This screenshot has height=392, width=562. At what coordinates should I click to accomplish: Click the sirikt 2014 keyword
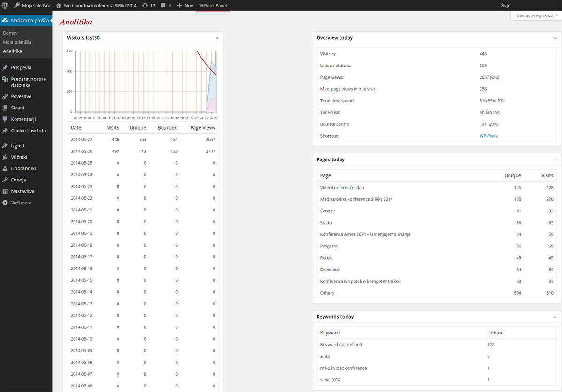[x=331, y=380]
